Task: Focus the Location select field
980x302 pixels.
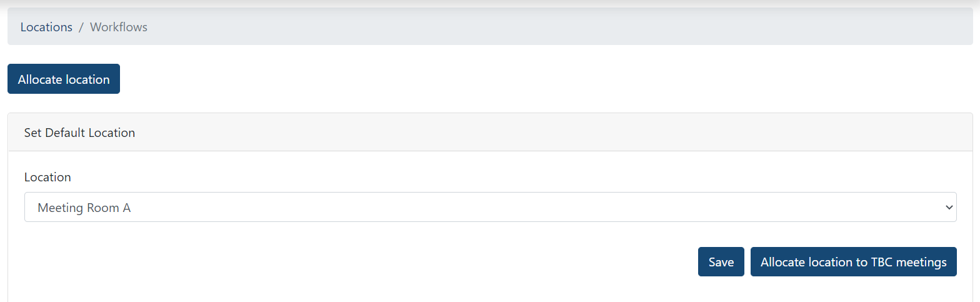Action: click(490, 207)
